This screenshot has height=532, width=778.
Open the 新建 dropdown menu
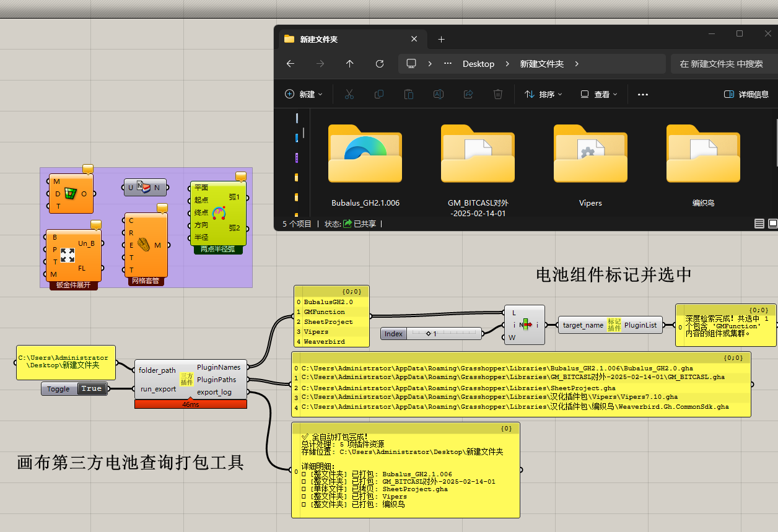click(304, 94)
